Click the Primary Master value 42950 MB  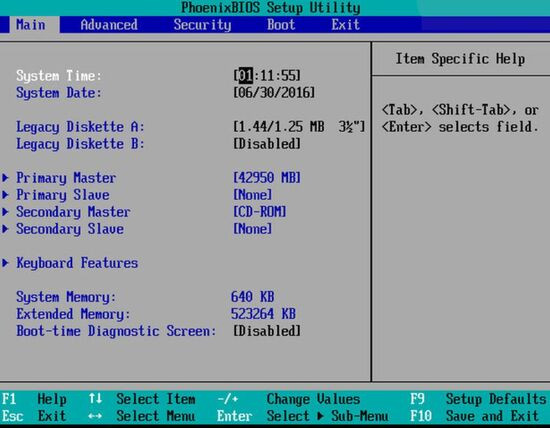tap(267, 178)
